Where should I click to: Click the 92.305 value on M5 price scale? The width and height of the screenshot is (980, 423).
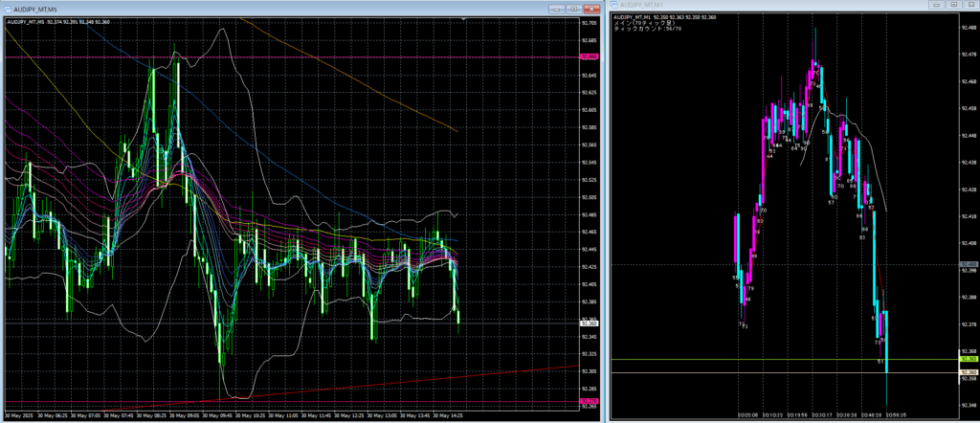(x=590, y=371)
